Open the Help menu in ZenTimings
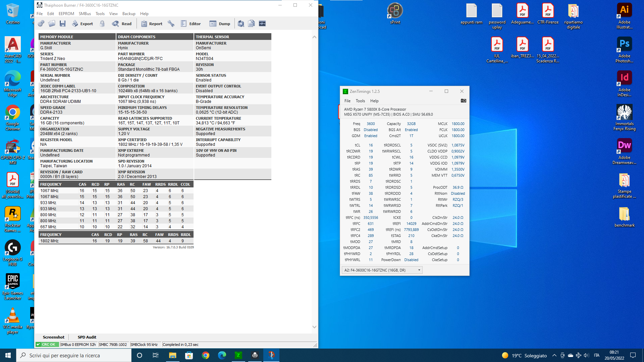The image size is (644, 362). (x=374, y=101)
